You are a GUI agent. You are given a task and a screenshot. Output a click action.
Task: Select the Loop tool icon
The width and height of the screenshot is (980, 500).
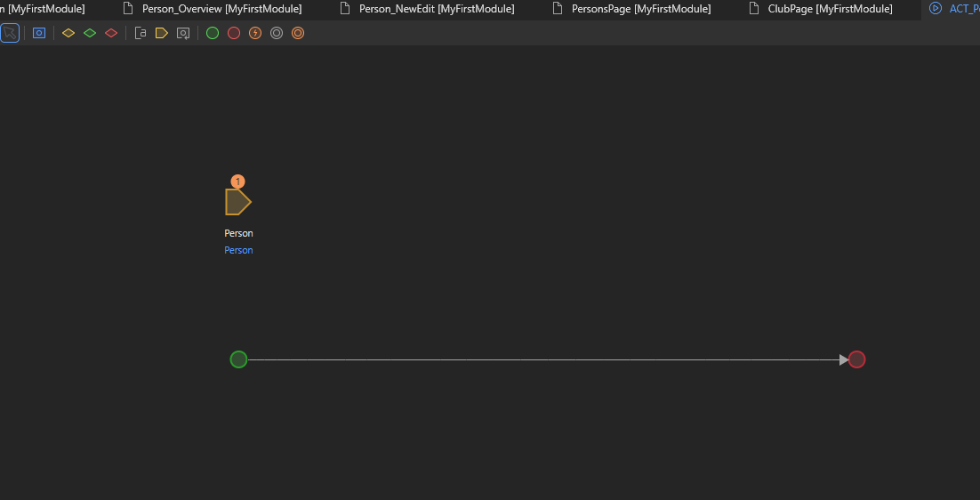point(183,33)
